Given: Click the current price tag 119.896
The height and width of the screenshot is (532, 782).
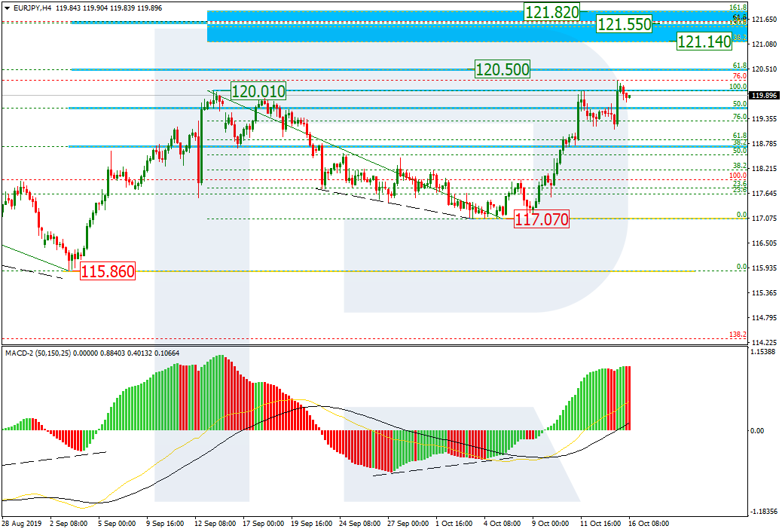Looking at the screenshot, I should [765, 96].
